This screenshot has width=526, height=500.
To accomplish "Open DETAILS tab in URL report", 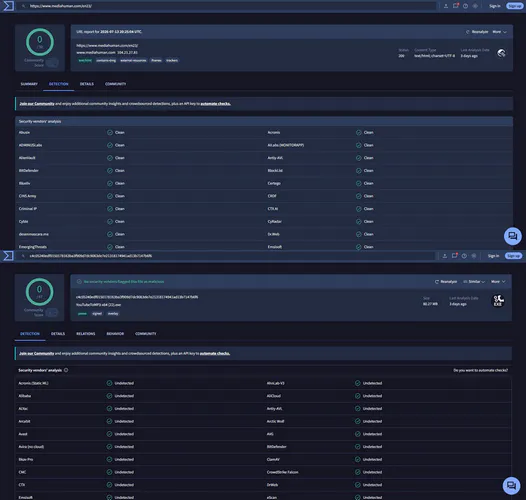I will [87, 84].
